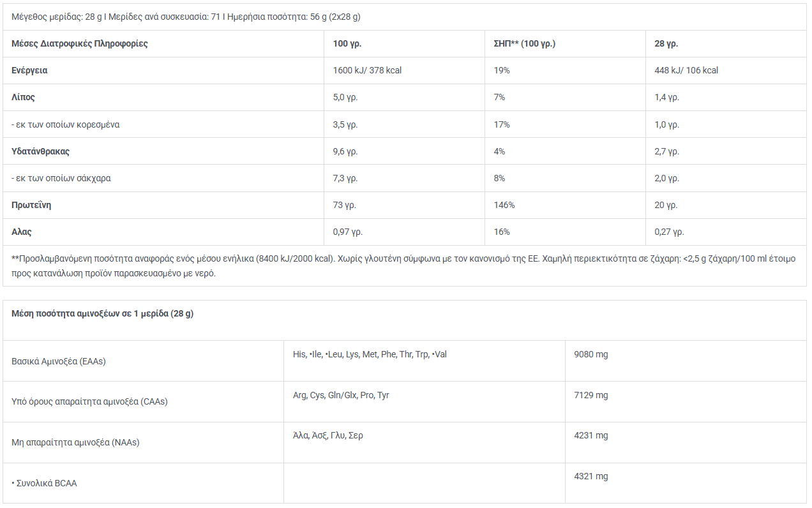Click the 448 kJ/ 106 kcal cell
The image size is (812, 508).
pos(686,70)
